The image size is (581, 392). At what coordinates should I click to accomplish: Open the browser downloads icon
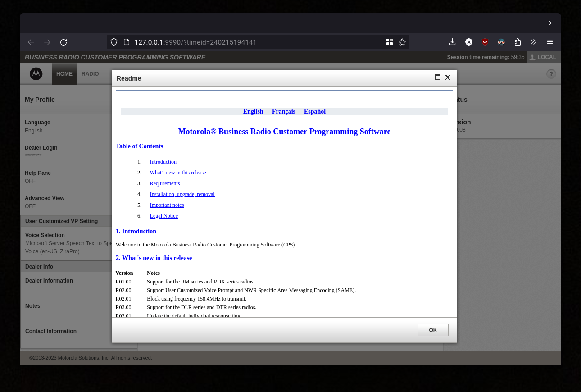[452, 42]
